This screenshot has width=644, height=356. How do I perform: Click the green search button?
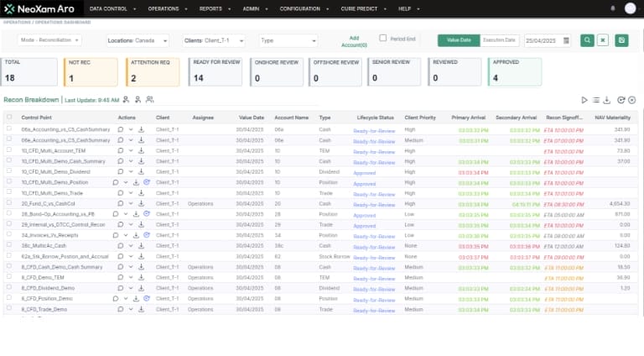[x=587, y=40]
